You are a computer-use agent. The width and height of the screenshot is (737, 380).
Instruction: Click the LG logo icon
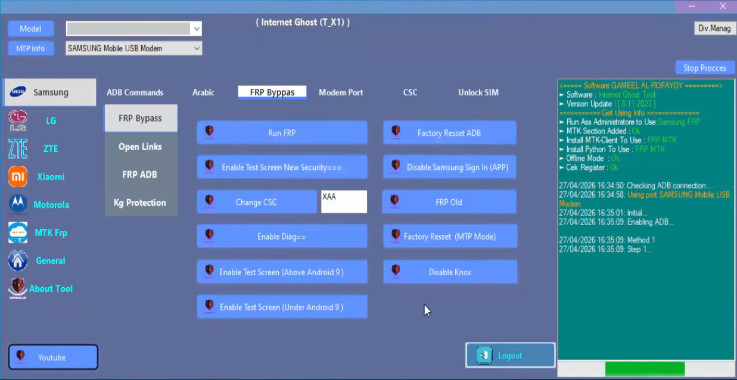point(17,120)
